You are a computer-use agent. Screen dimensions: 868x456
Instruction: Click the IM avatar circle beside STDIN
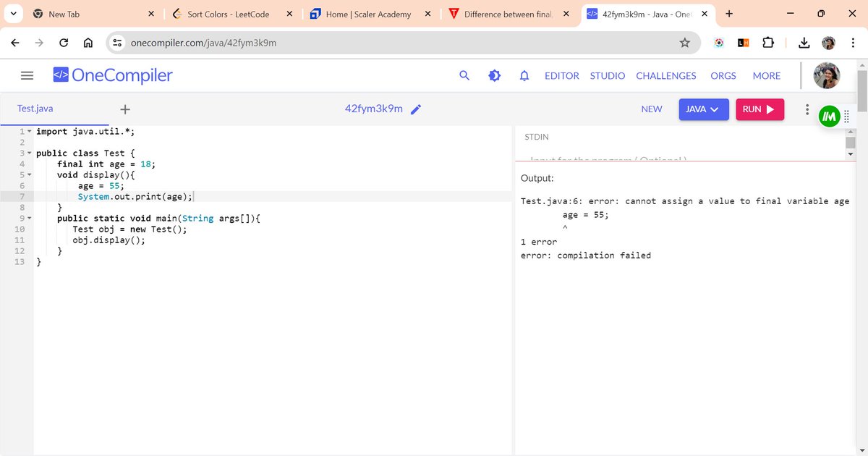coord(829,115)
